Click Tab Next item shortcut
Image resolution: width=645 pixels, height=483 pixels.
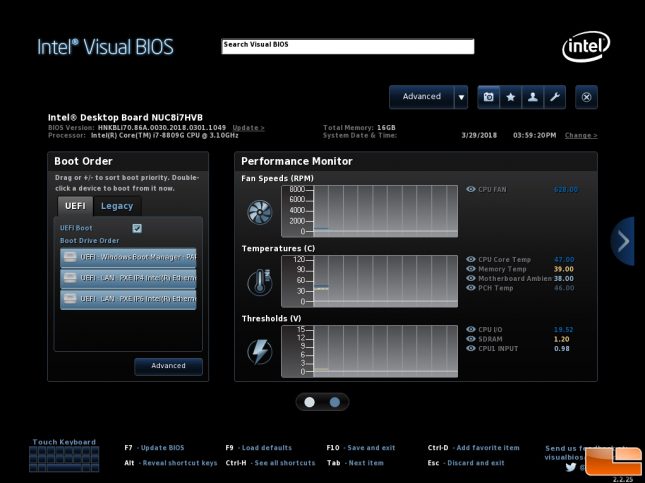[x=355, y=463]
